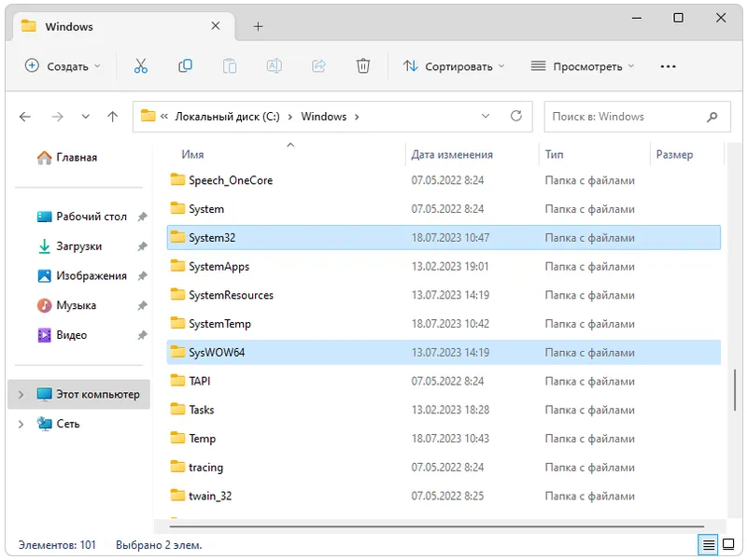Image resolution: width=747 pixels, height=560 pixels.
Task: Select the Tasks folder
Action: [444, 410]
